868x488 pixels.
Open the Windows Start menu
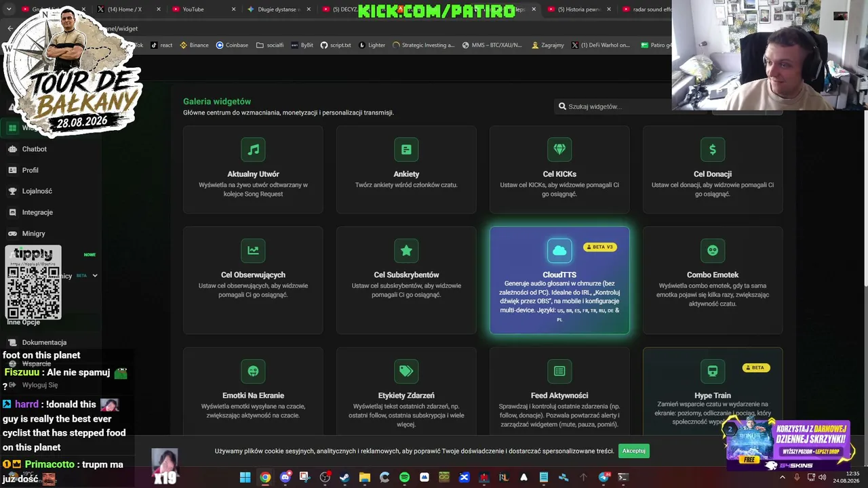(245, 477)
